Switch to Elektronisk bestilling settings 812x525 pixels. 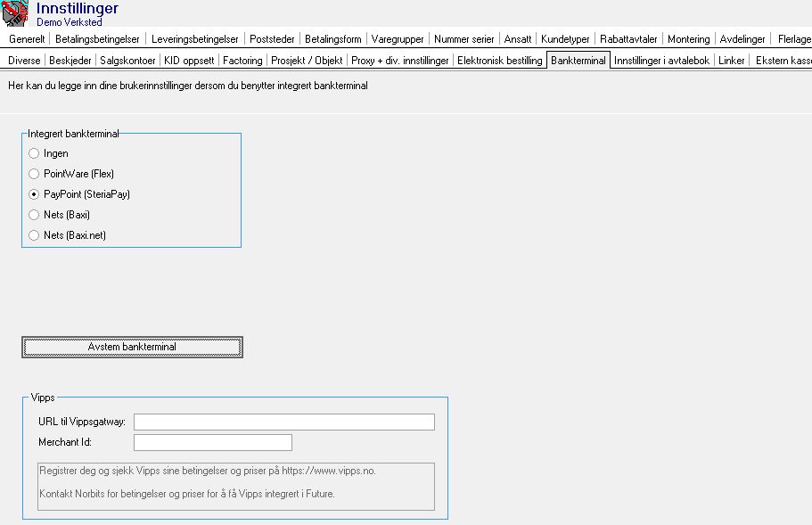coord(497,61)
